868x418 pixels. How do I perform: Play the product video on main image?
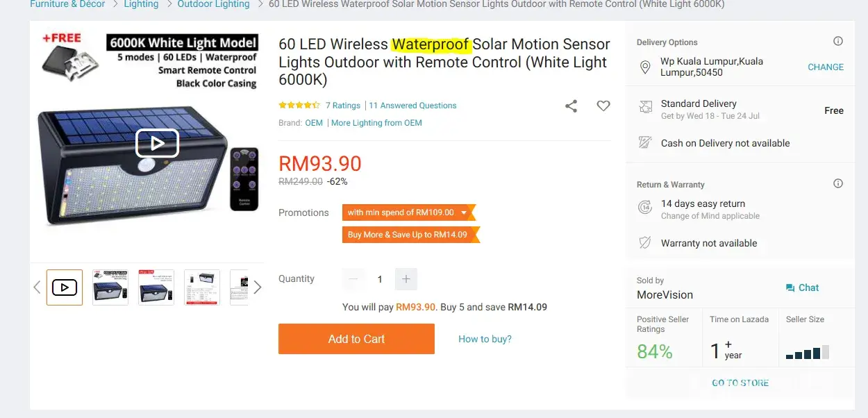click(157, 143)
